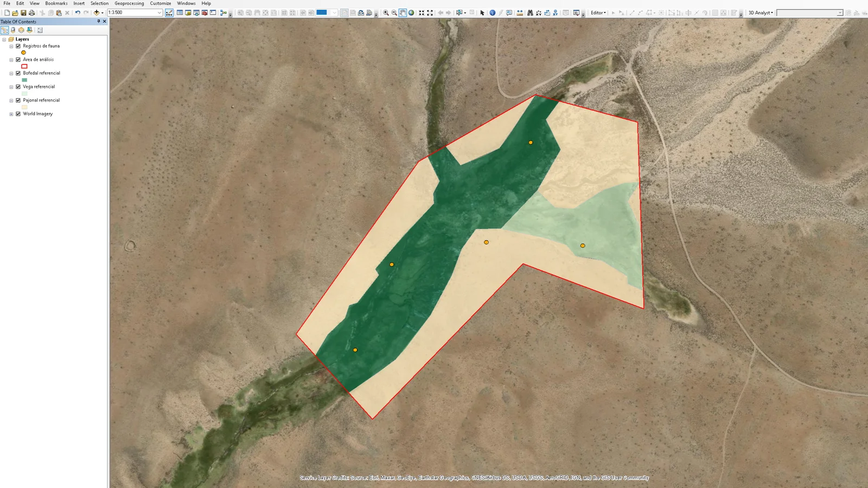This screenshot has width=868, height=488.
Task: Select the Zoom In tool
Action: pyautogui.click(x=386, y=12)
